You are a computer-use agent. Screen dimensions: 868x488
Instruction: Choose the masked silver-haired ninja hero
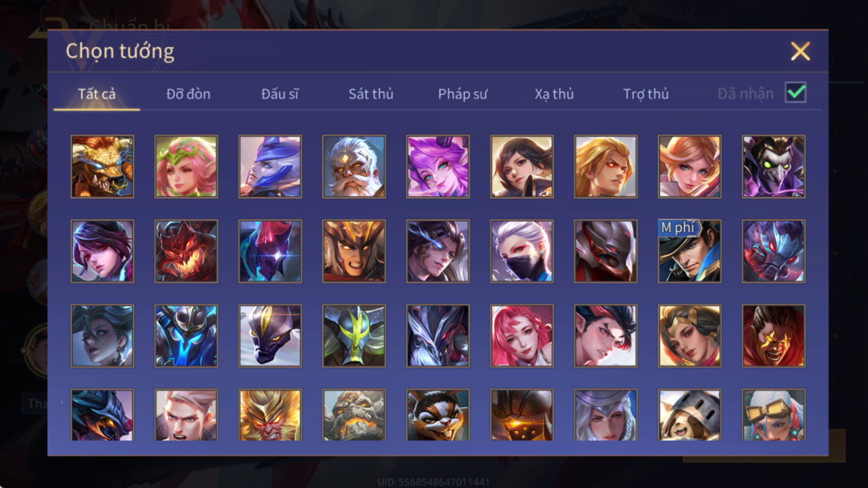522,251
